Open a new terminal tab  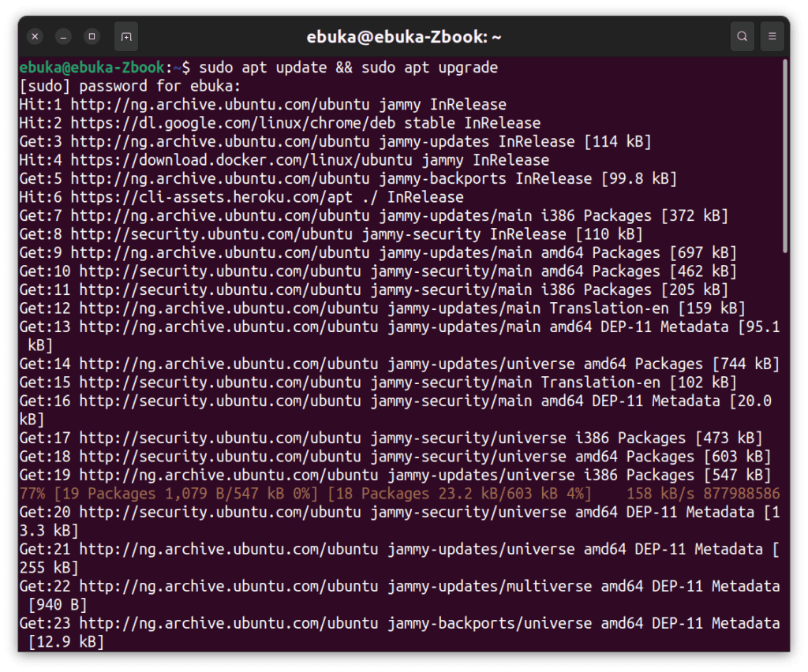126,36
